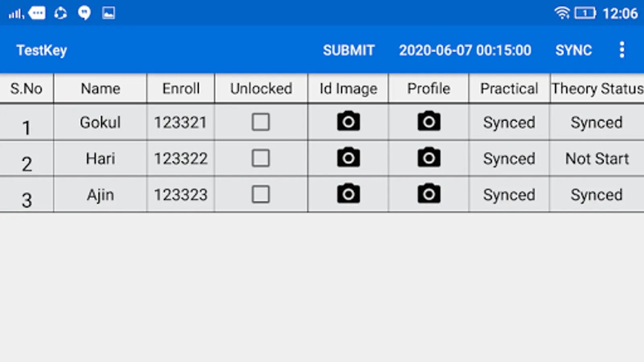The width and height of the screenshot is (644, 362).
Task: Open Hari's Id Image camera
Action: click(x=349, y=158)
